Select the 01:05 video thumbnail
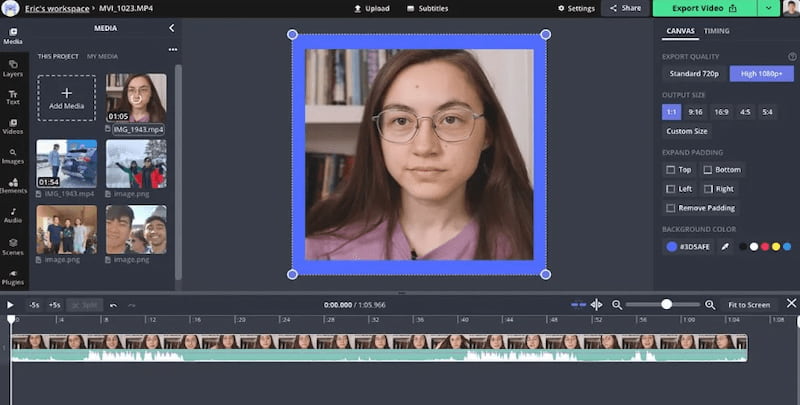Image resolution: width=800 pixels, height=405 pixels. click(x=136, y=98)
